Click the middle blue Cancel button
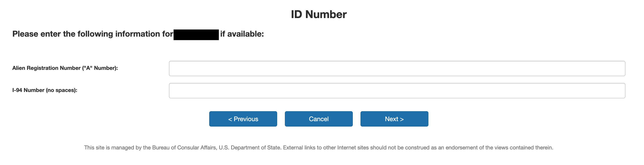This screenshot has width=644, height=165. click(319, 119)
